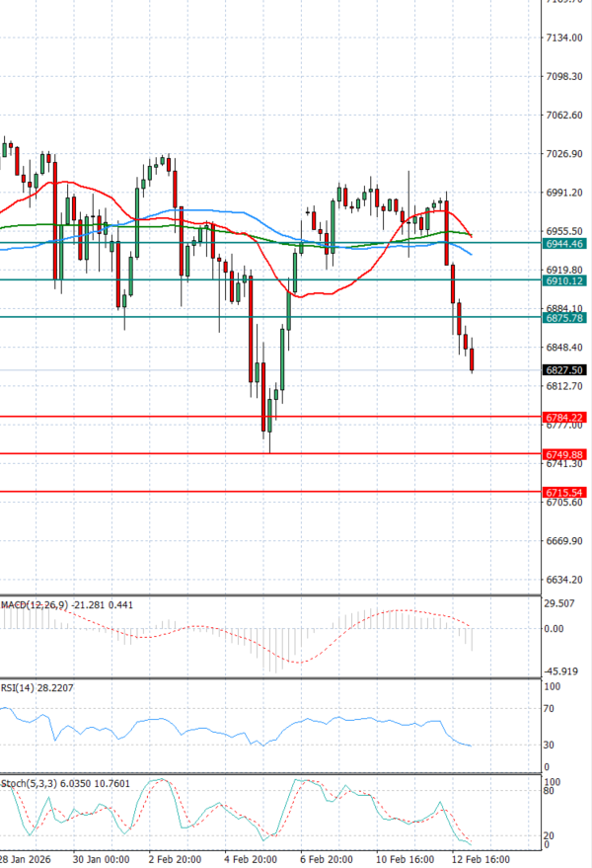Click the 6749.88 red support label
Viewport: 592px width, 868px height.
pos(564,454)
